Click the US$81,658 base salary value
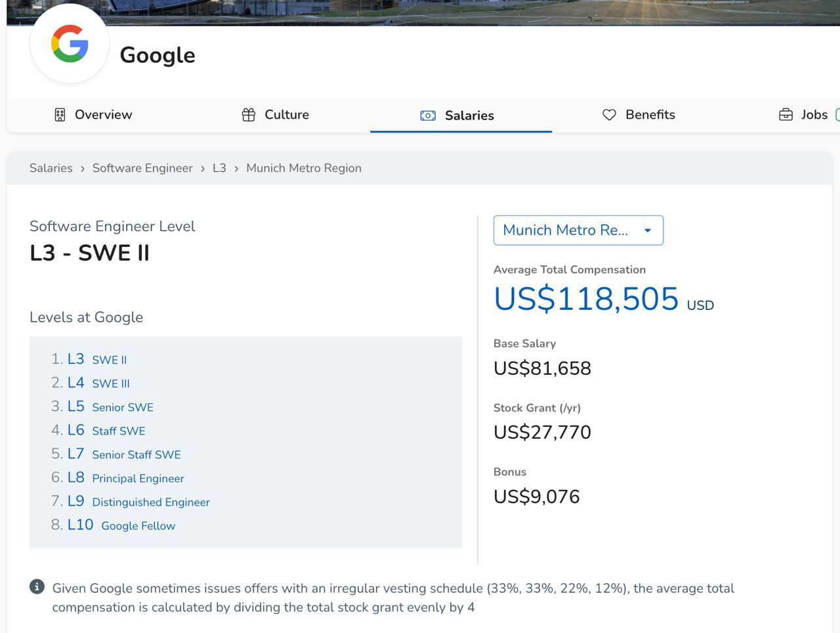 click(542, 368)
